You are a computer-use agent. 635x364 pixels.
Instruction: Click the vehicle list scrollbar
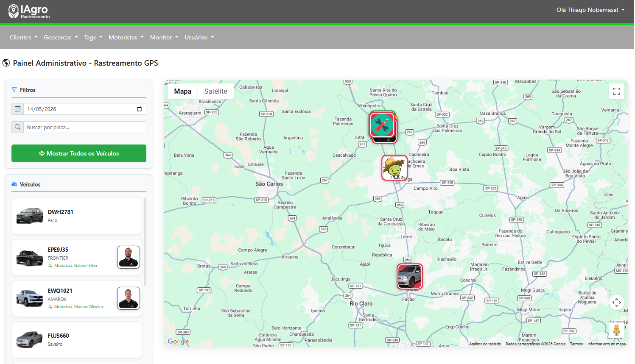click(145, 242)
